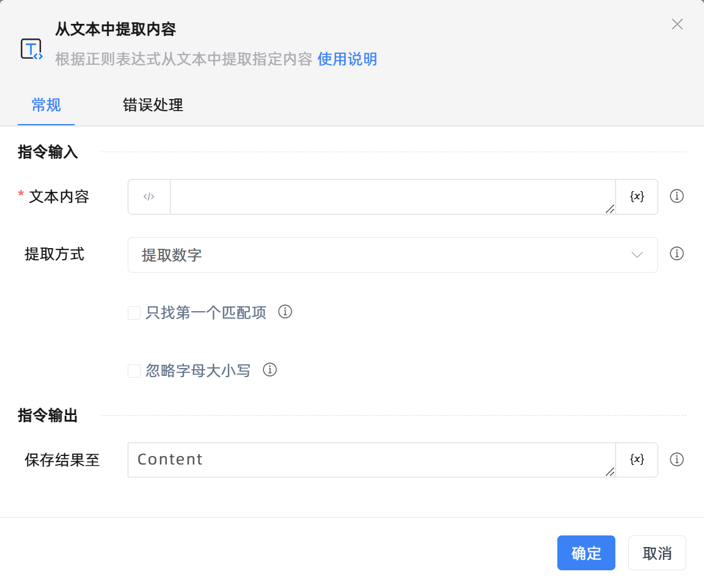Screen dimensions: 704x588
Task: Click the 取消 button
Action: point(657,553)
